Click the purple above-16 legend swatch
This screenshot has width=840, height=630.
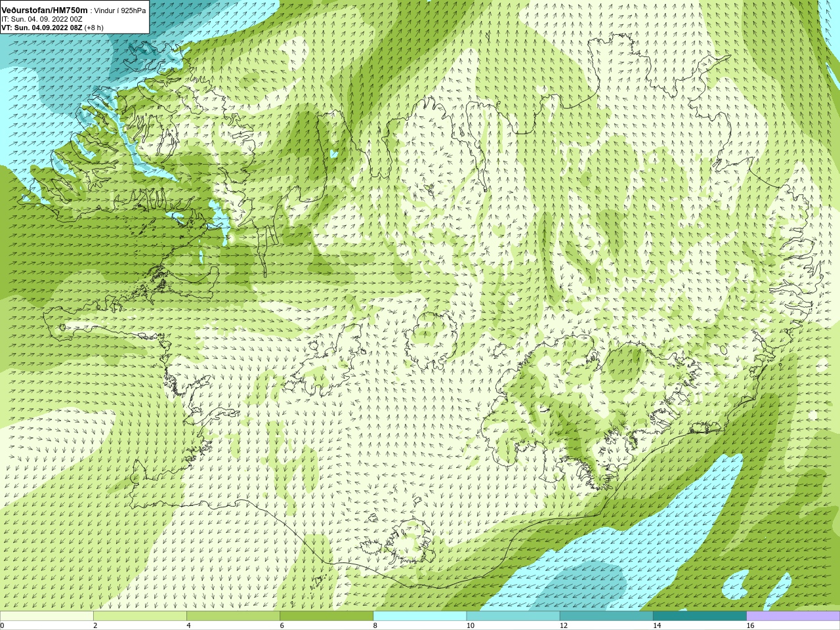pyautogui.click(x=793, y=616)
